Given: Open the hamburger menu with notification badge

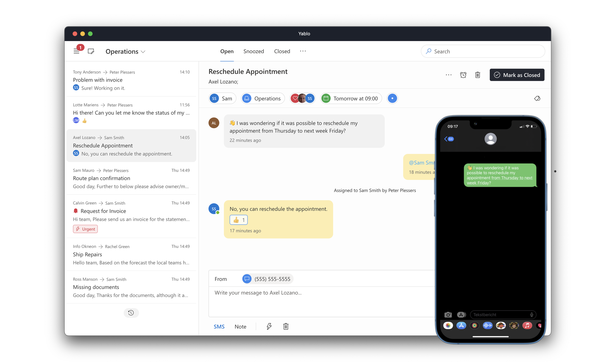Looking at the screenshot, I should coord(76,51).
